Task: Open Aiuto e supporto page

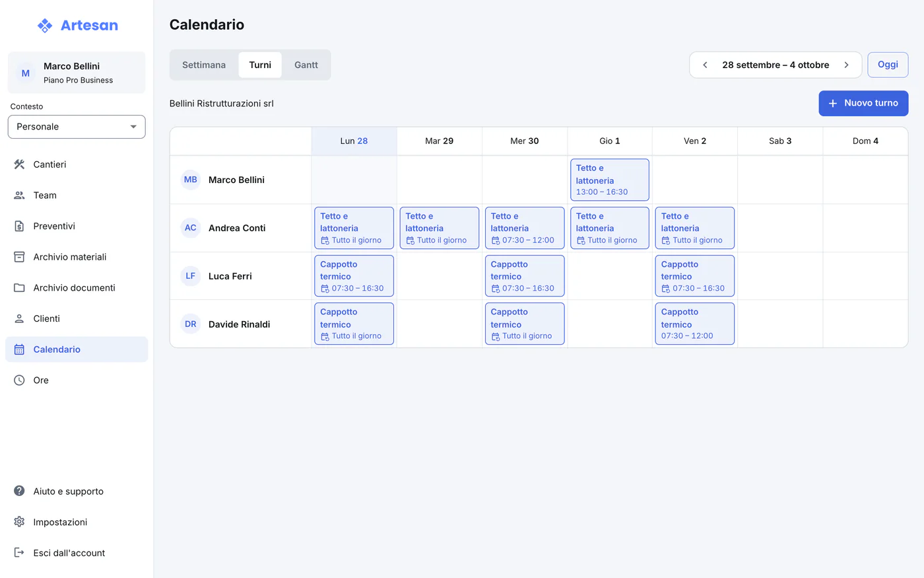Action: coord(77,491)
